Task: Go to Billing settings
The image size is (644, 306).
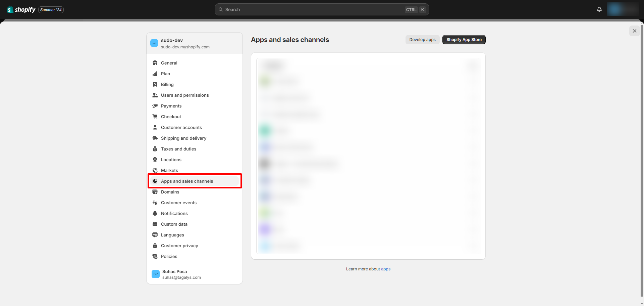Action: 195,84
